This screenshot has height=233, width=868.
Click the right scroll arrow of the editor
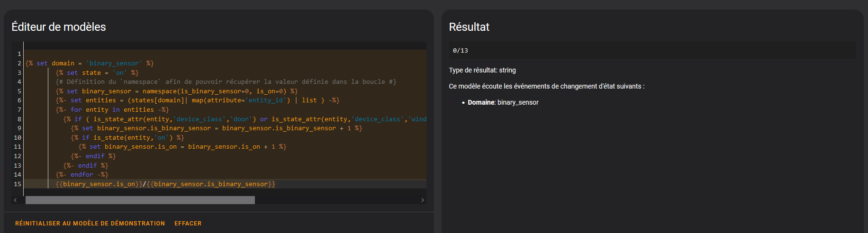423,200
